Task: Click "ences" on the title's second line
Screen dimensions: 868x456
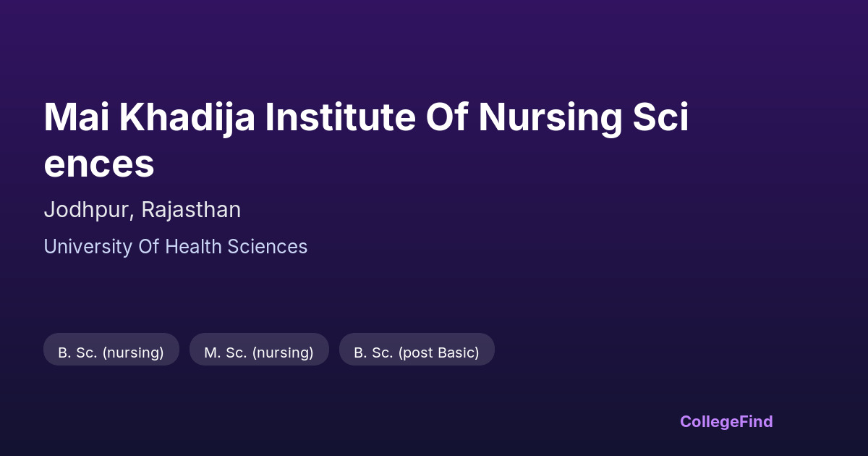Action: point(99,164)
